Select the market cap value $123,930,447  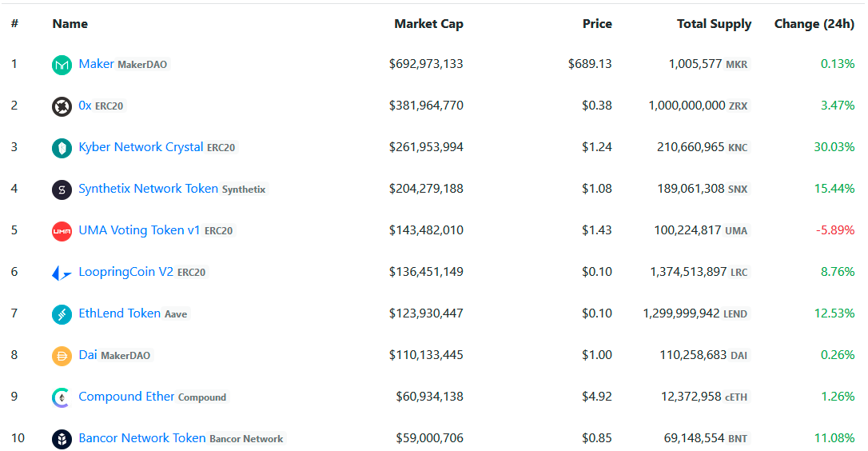pyautogui.click(x=426, y=313)
